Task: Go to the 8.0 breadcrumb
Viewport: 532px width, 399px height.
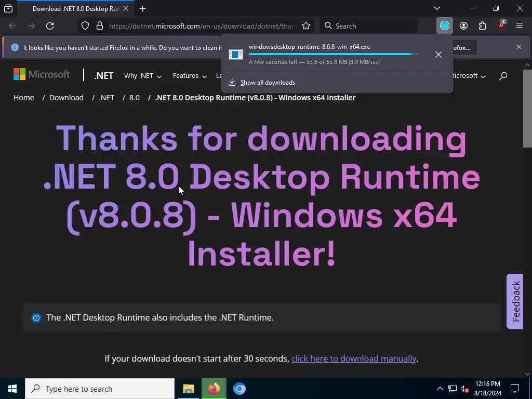Action: coord(135,98)
